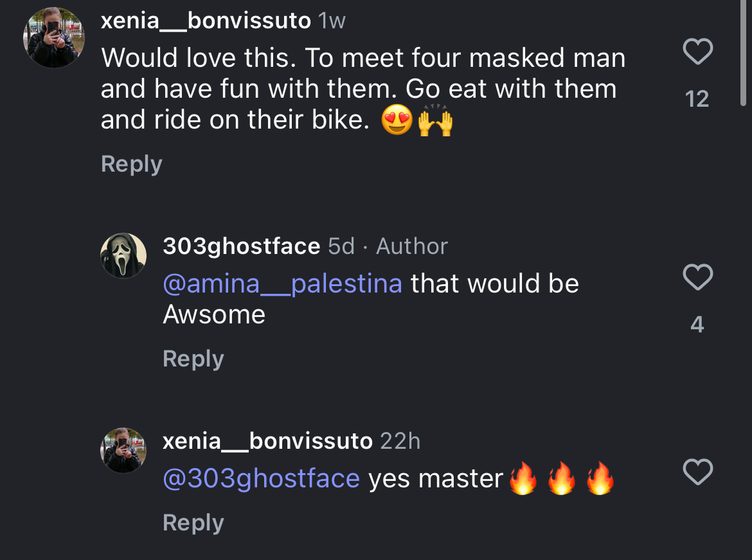
Task: View the 4 likes count
Action: click(697, 325)
